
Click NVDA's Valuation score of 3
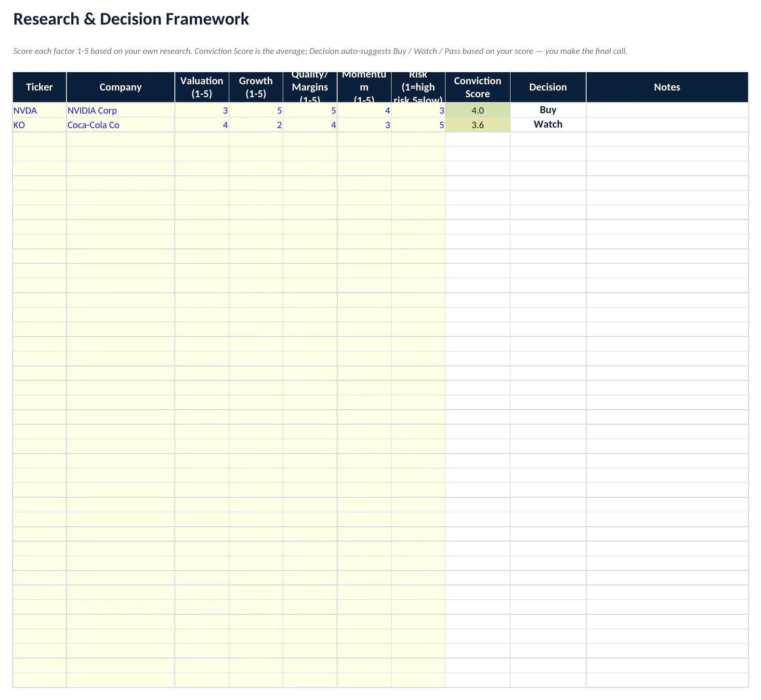202,110
